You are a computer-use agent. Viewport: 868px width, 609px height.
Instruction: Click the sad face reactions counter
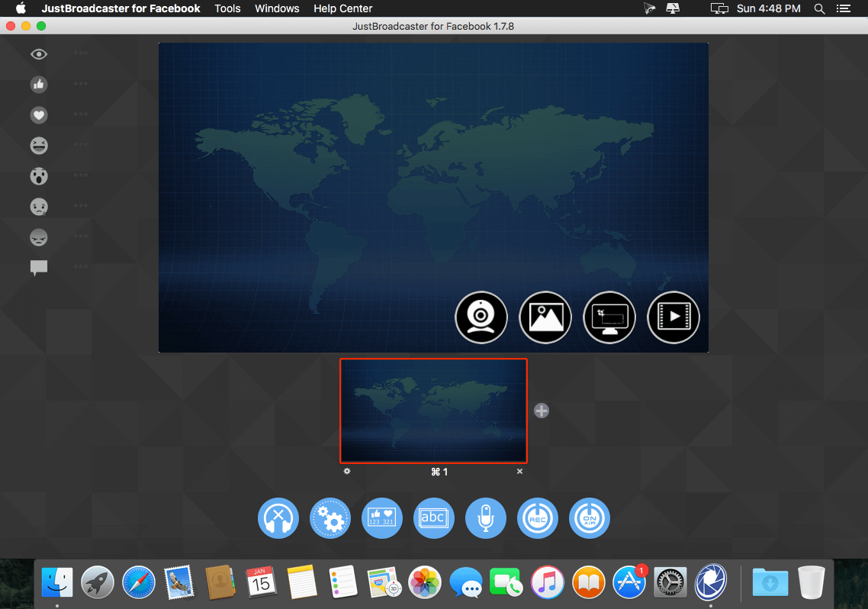(39, 207)
